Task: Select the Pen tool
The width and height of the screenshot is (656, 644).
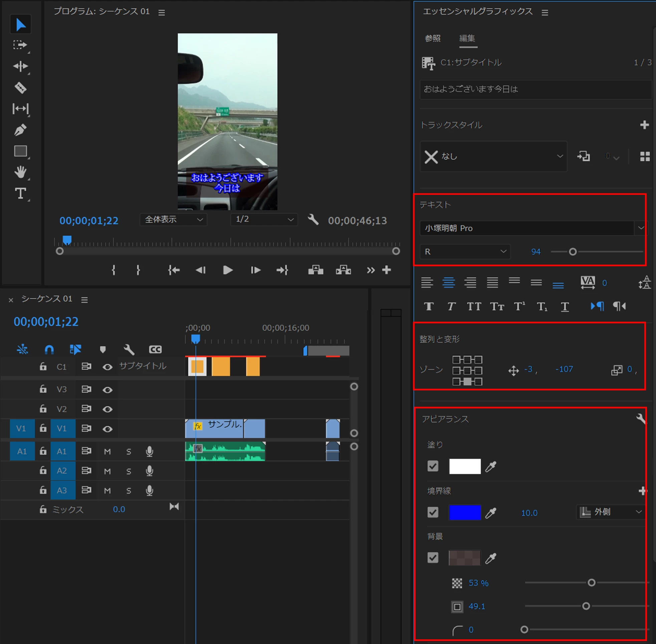Action: [20, 130]
